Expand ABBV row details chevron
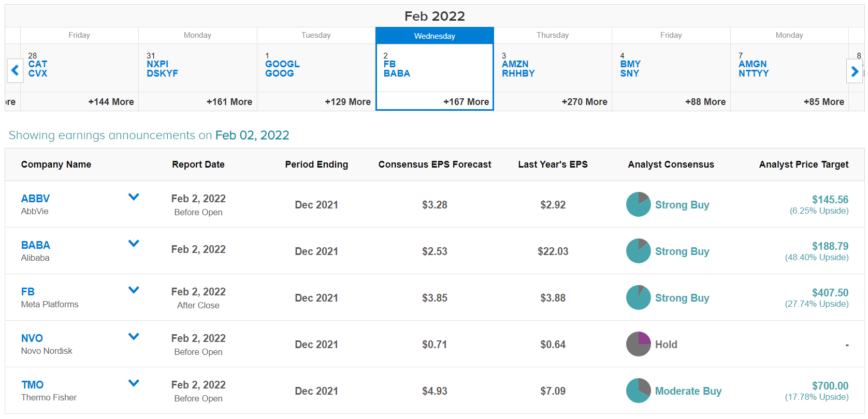This screenshot has width=868, height=419. coord(134,197)
